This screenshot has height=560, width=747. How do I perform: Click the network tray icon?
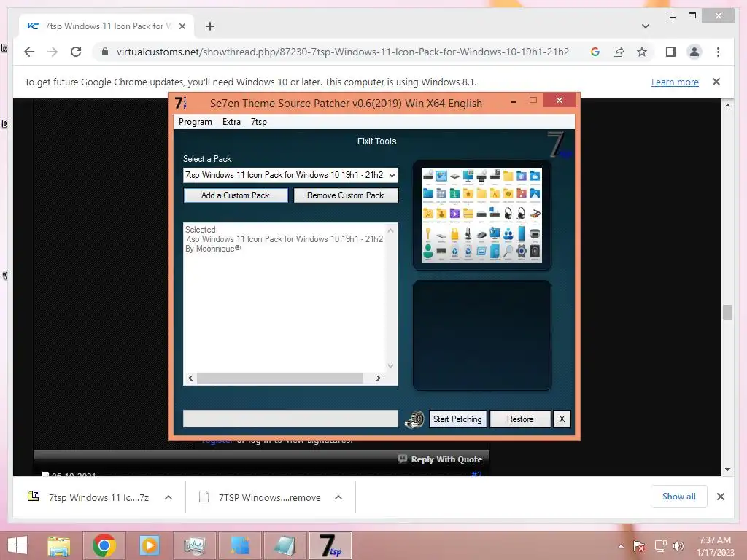tap(660, 546)
